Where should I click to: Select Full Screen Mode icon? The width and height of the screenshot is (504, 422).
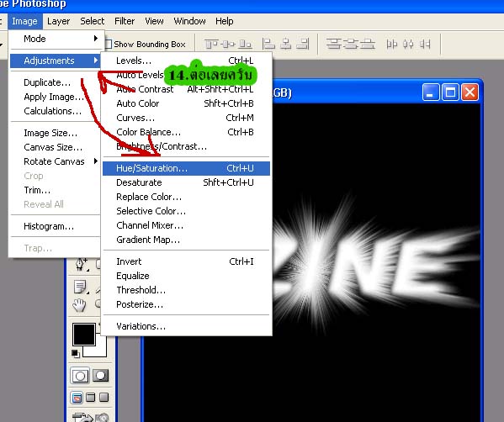click(x=103, y=398)
